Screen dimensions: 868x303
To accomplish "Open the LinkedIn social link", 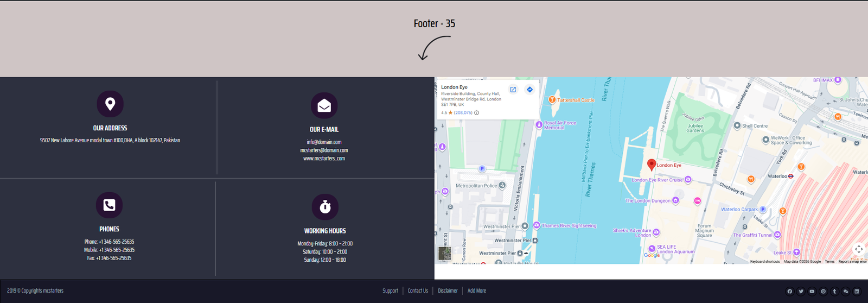I will click(857, 292).
